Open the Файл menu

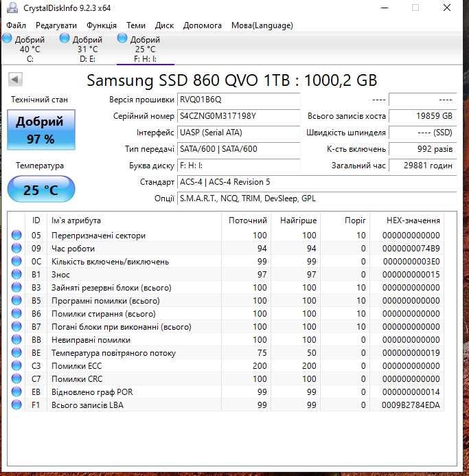[16, 25]
